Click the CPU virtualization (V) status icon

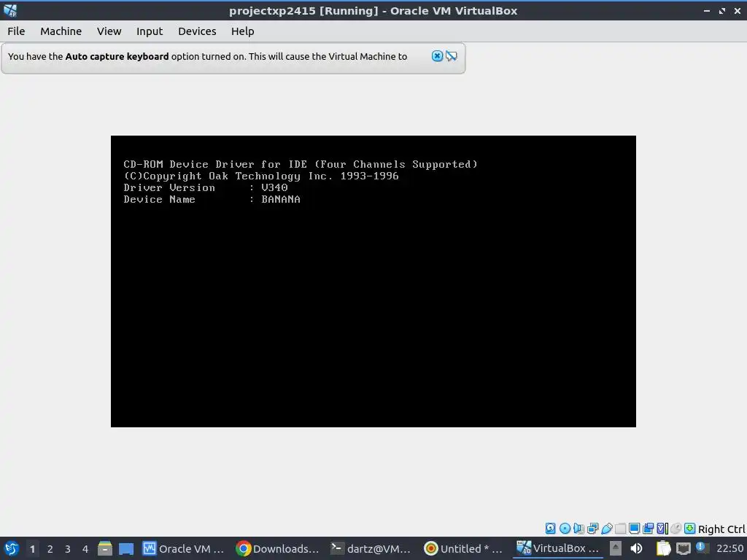[662, 528]
